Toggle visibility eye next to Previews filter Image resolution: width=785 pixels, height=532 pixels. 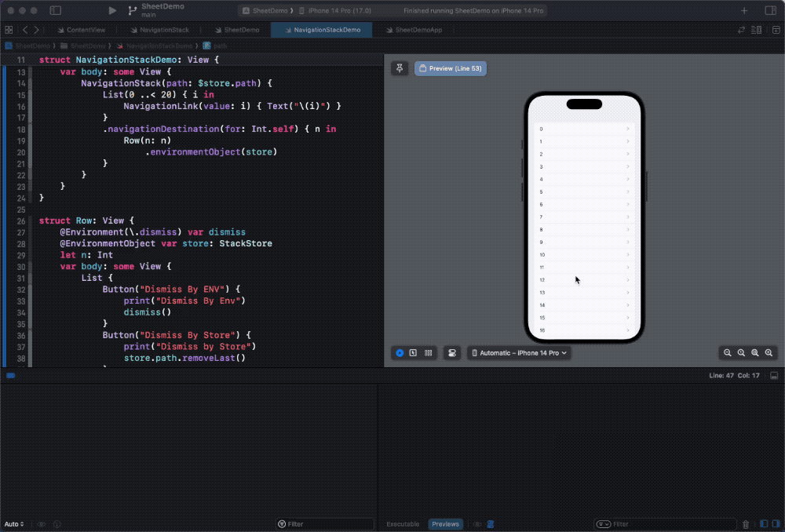476,523
